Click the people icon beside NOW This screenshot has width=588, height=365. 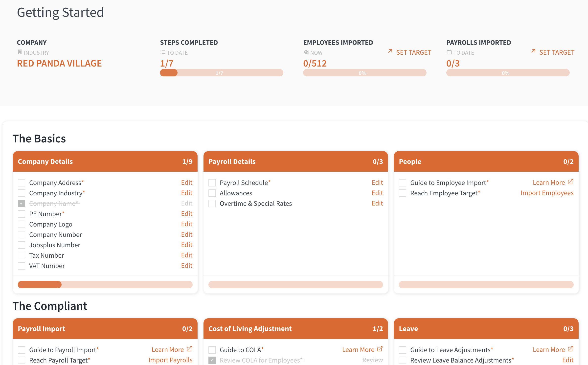[306, 52]
